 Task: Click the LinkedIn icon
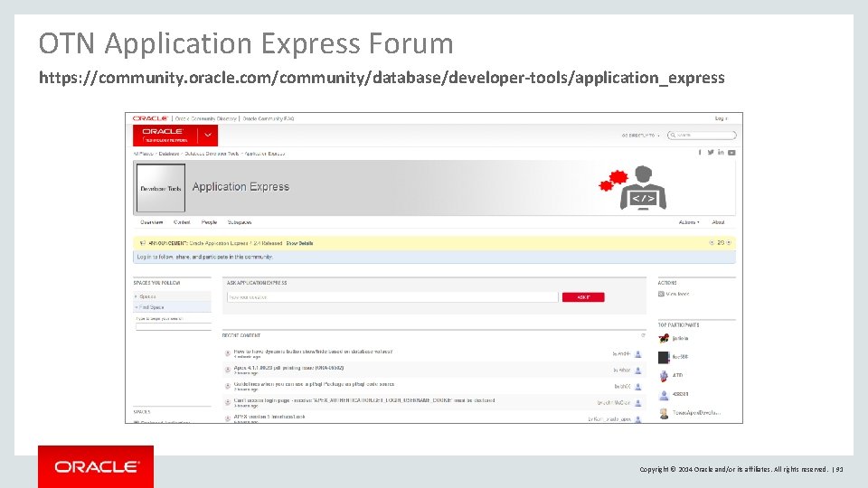[x=721, y=152]
